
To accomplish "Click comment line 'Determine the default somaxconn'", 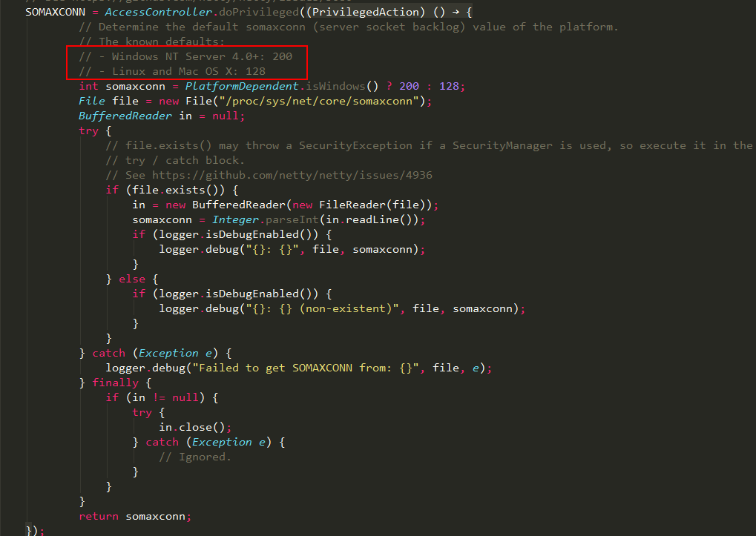I will (x=349, y=27).
